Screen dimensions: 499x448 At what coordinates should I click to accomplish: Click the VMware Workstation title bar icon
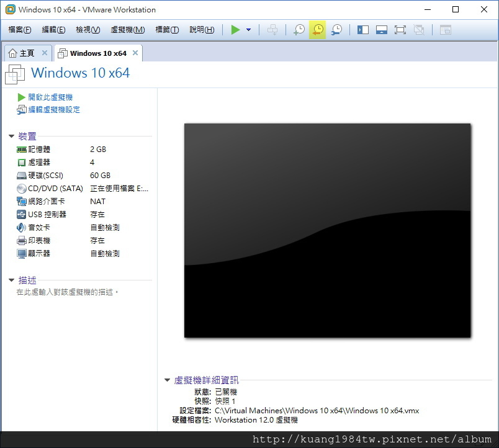(x=11, y=9)
